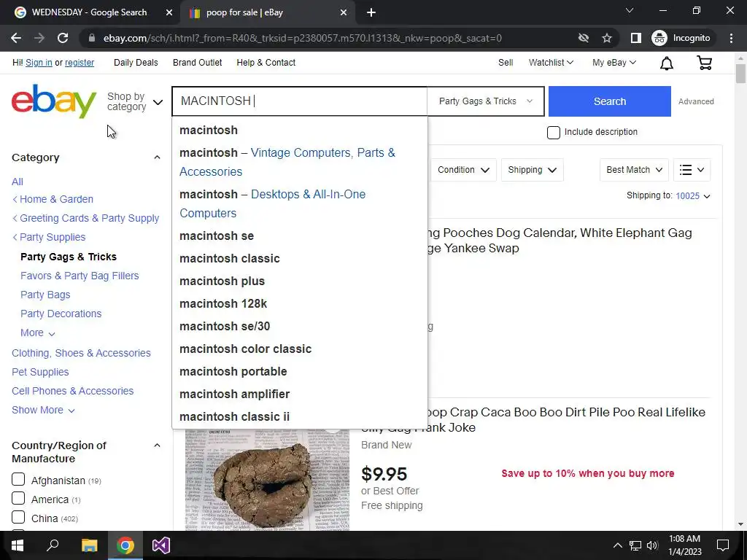
Task: Open the Windows notification center
Action: pyautogui.click(x=723, y=545)
